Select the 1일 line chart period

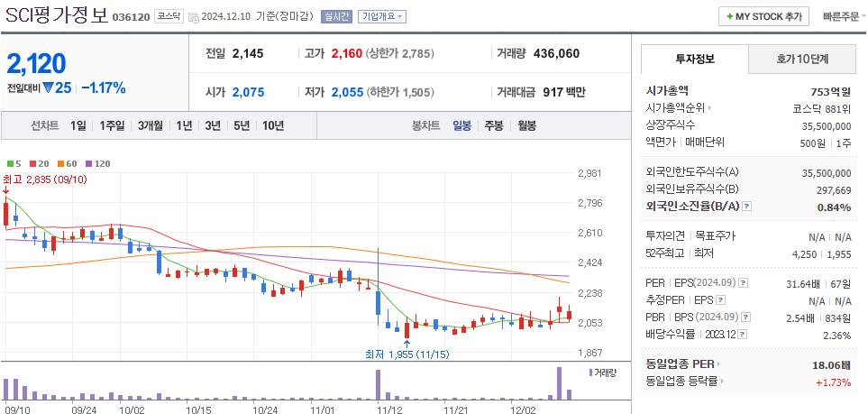click(78, 125)
